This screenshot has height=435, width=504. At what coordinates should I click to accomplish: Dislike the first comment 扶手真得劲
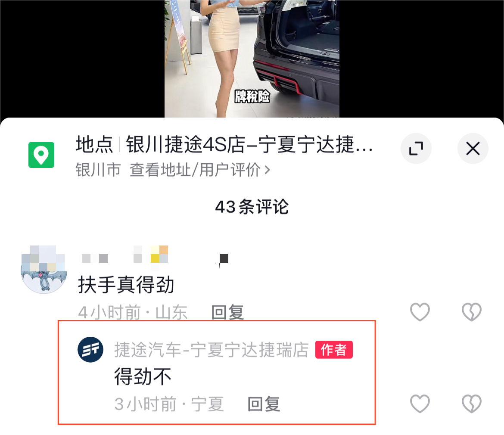click(472, 312)
